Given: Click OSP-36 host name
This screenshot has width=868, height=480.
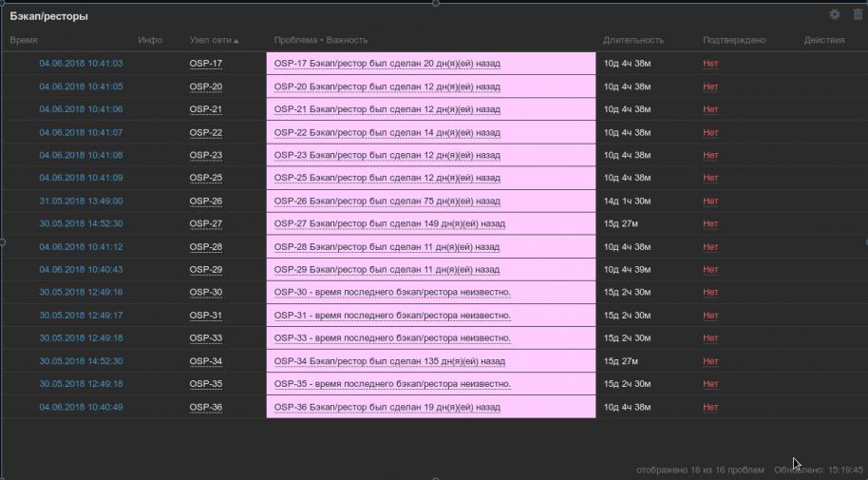Looking at the screenshot, I should (205, 407).
